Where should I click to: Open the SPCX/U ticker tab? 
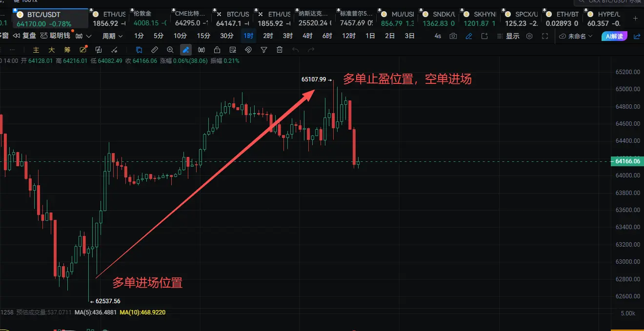[x=522, y=19]
